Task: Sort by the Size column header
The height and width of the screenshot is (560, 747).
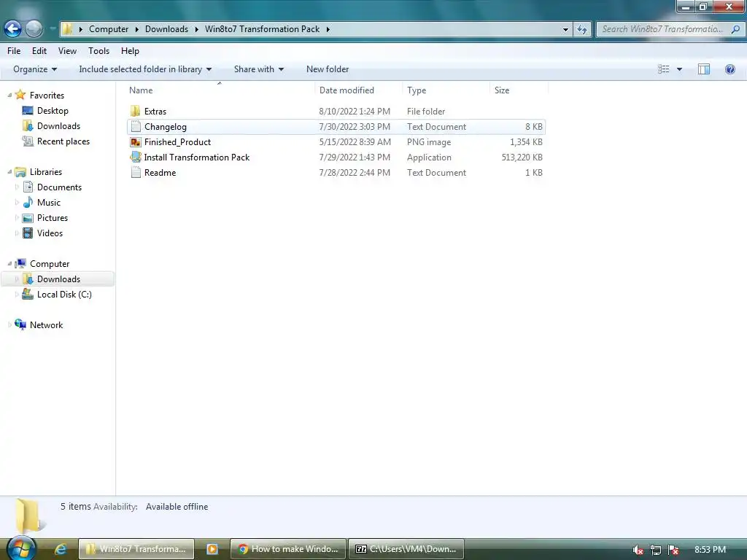Action: 519,90
